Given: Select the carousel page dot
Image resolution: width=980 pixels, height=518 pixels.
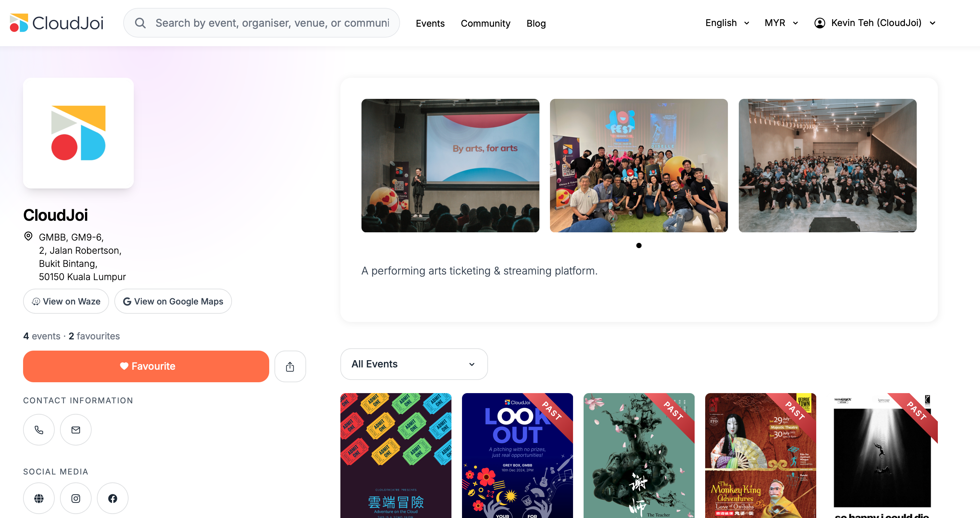Looking at the screenshot, I should click(x=639, y=245).
